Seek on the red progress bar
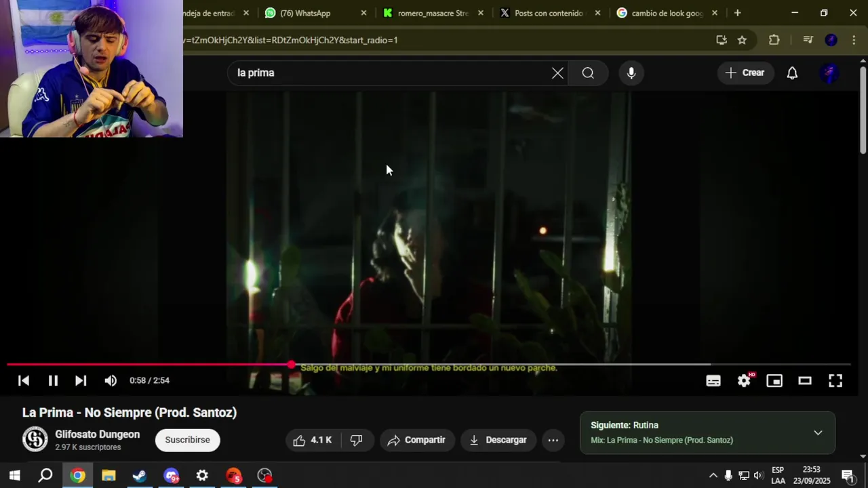The width and height of the screenshot is (868, 488). click(x=429, y=365)
